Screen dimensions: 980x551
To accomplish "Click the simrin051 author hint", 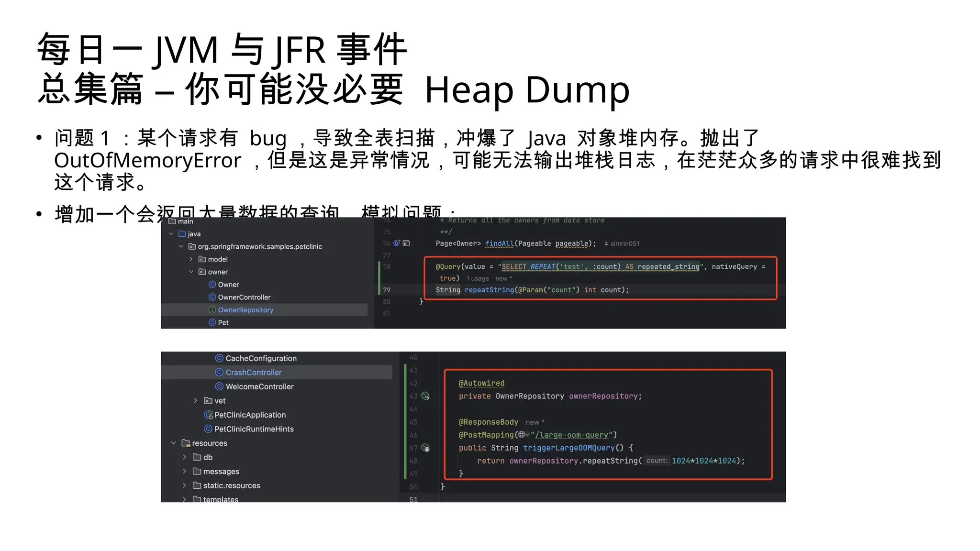I will coord(622,243).
